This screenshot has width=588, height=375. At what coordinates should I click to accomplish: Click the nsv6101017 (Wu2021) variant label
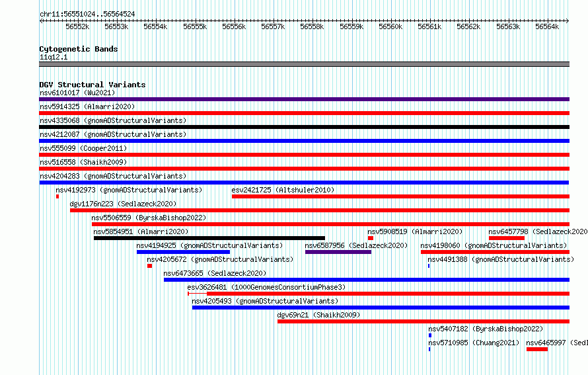point(77,93)
